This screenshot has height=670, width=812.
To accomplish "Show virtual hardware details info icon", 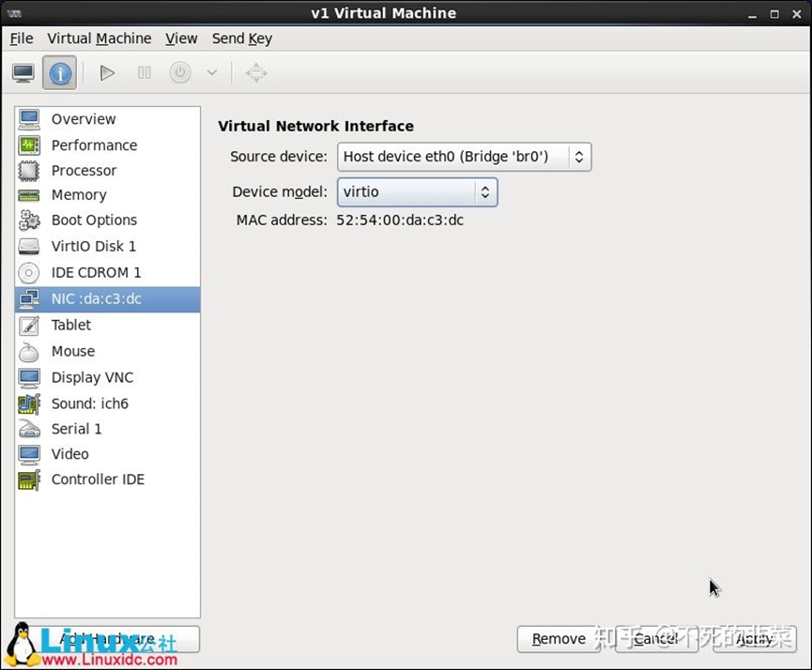I will coord(59,73).
